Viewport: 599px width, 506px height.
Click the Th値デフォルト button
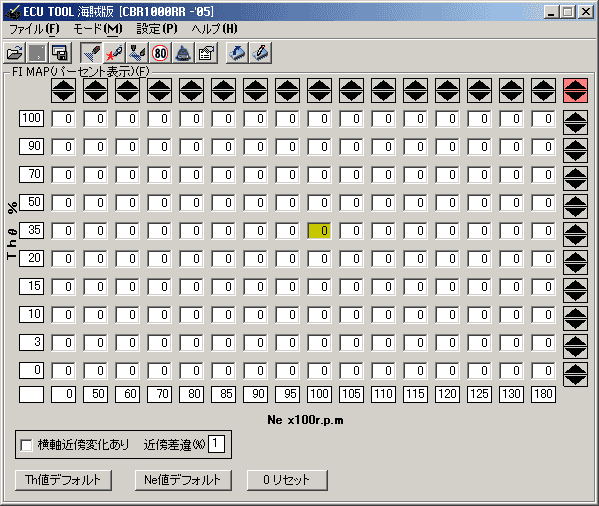[63, 480]
